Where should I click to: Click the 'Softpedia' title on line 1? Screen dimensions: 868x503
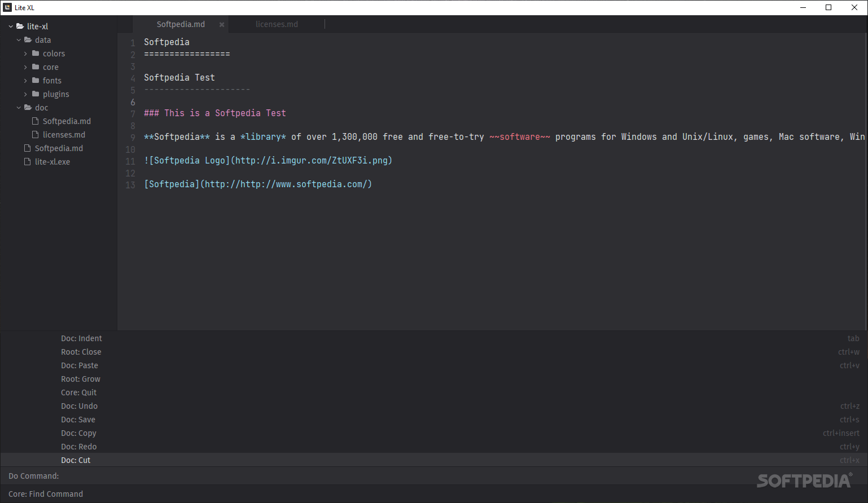pyautogui.click(x=166, y=42)
